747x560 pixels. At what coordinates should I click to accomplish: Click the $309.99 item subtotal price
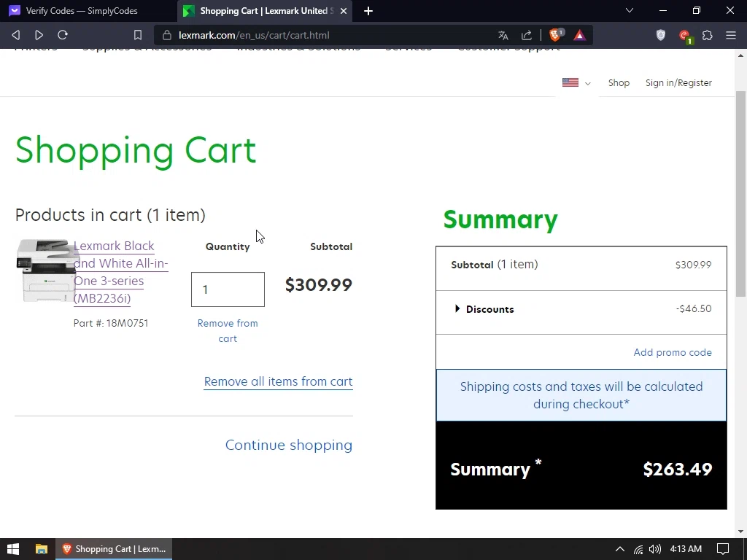pyautogui.click(x=318, y=285)
